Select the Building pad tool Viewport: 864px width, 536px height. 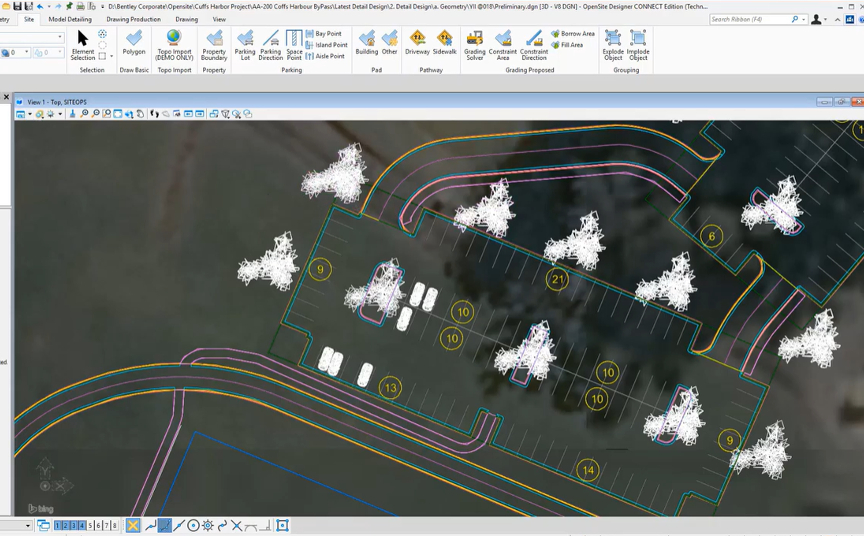366,43
